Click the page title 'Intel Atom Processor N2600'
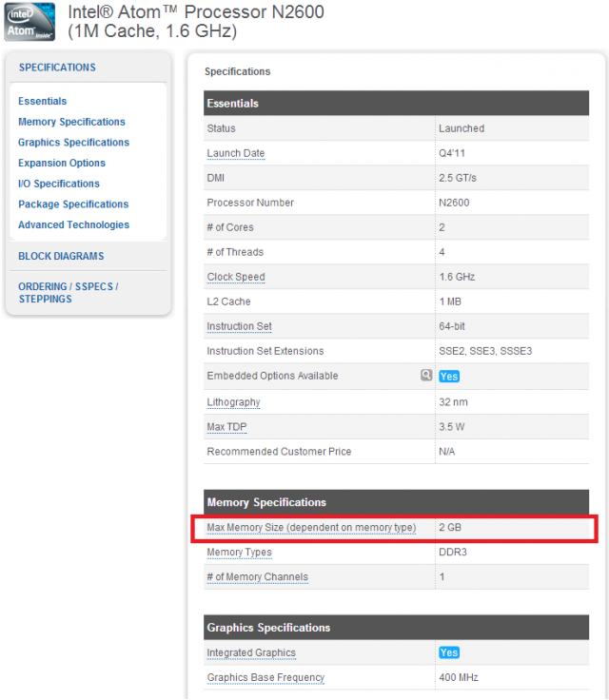 tap(196, 22)
